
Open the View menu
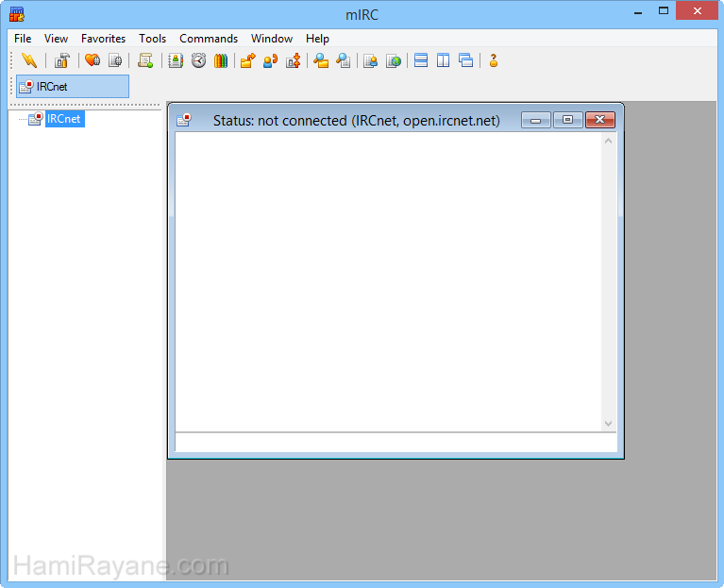click(x=56, y=39)
